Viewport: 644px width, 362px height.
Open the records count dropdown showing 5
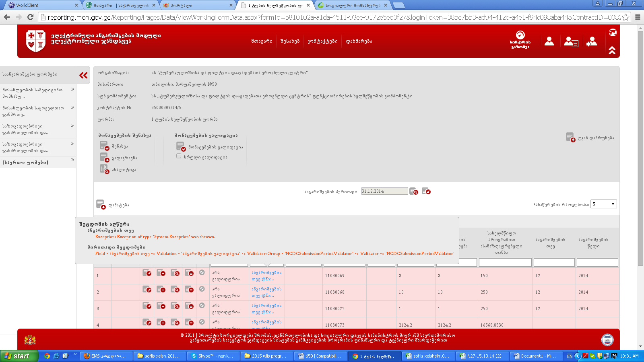point(603,204)
